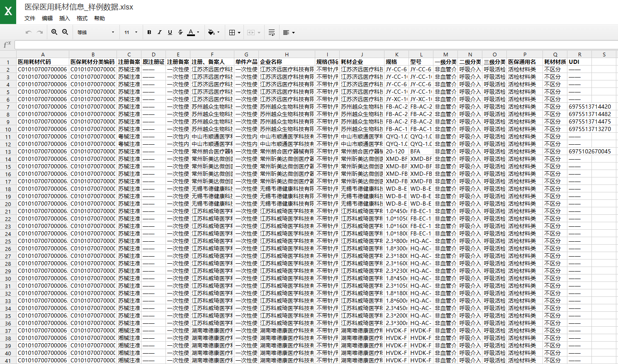Open the 文件 menu
Viewport: 618px width, 364px height.
pos(30,18)
